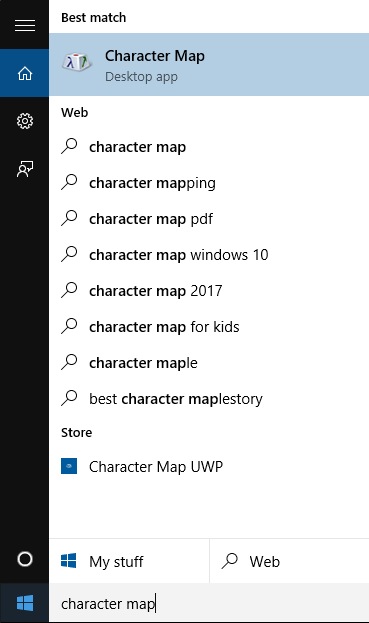This screenshot has height=623, width=369.
Task: Select the Home icon in sidebar
Action: pyautogui.click(x=25, y=73)
